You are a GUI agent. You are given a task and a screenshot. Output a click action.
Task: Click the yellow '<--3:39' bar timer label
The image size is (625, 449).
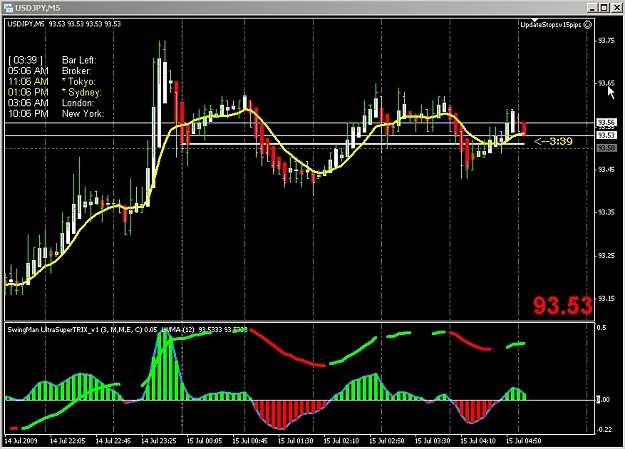[x=553, y=141]
